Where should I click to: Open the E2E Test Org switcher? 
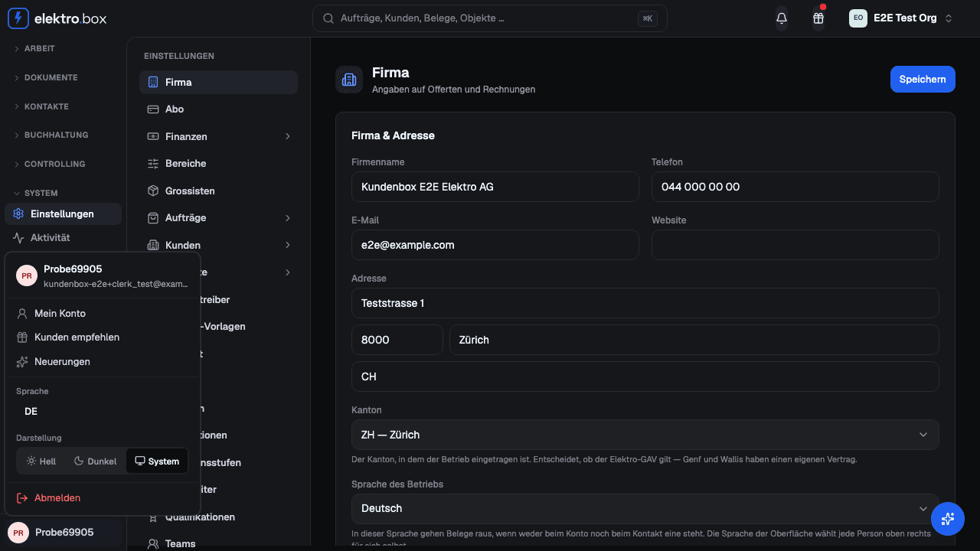(901, 18)
